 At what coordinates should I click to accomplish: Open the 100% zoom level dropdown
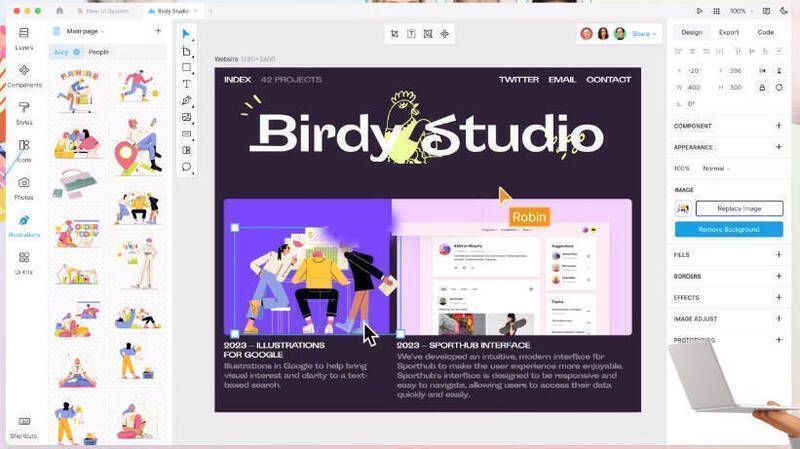pyautogui.click(x=741, y=10)
